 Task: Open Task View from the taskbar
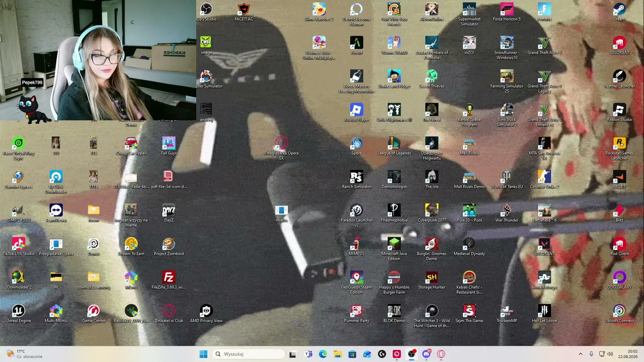click(292, 354)
